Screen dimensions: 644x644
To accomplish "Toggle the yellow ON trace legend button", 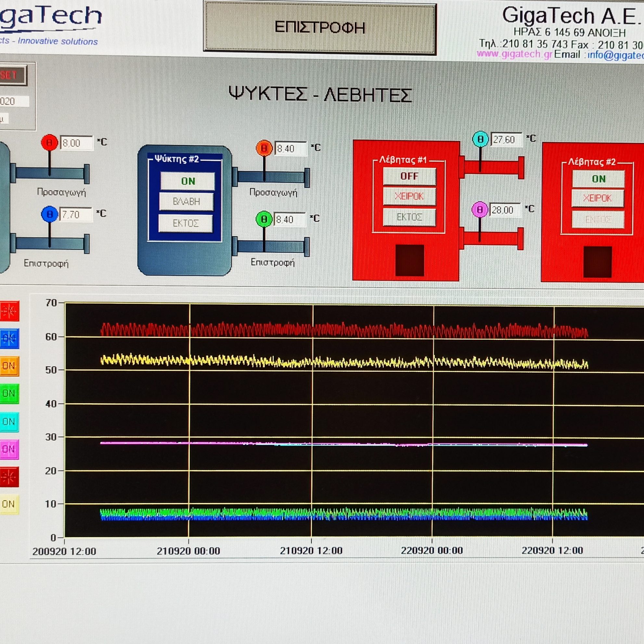I will point(9,504).
